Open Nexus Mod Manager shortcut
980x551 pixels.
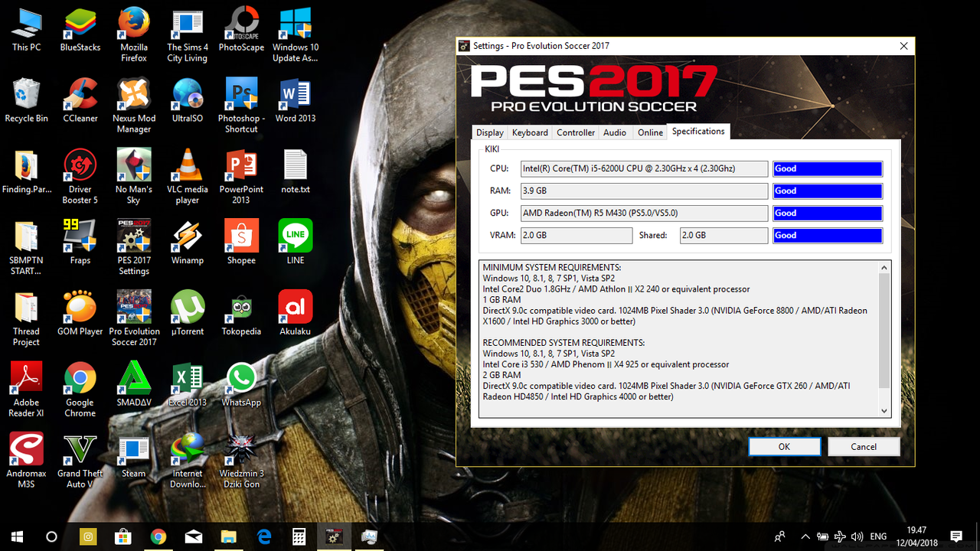coord(134,106)
